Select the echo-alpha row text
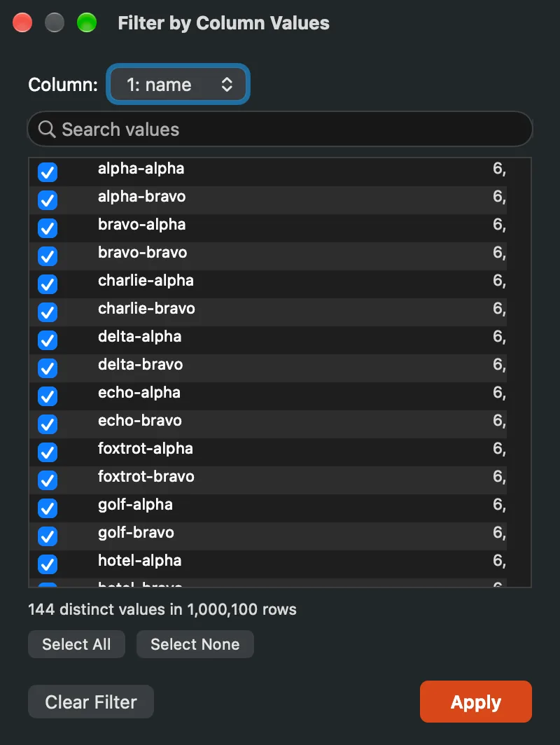The width and height of the screenshot is (560, 745). (x=139, y=393)
